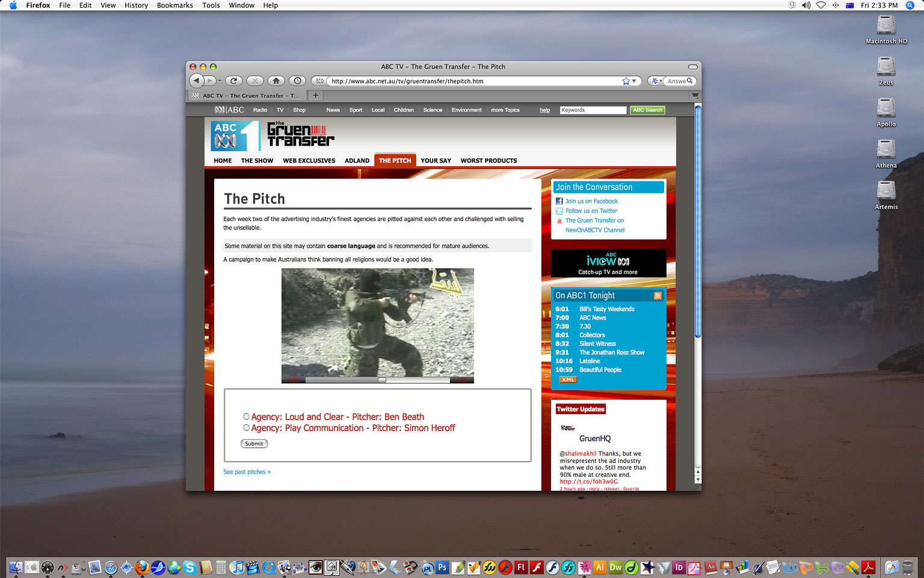Open the RSS feed icon for ABC1 Tonight
The height and width of the screenshot is (578, 924).
[x=658, y=296]
